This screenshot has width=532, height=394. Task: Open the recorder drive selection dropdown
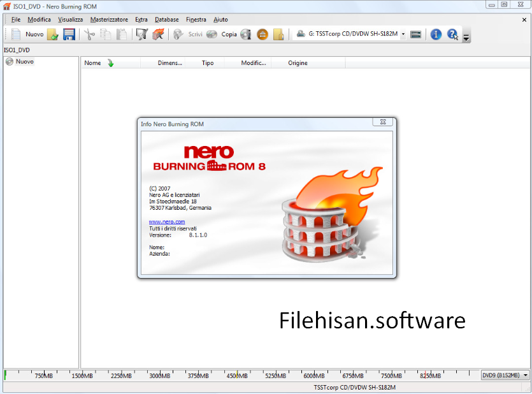coord(403,34)
